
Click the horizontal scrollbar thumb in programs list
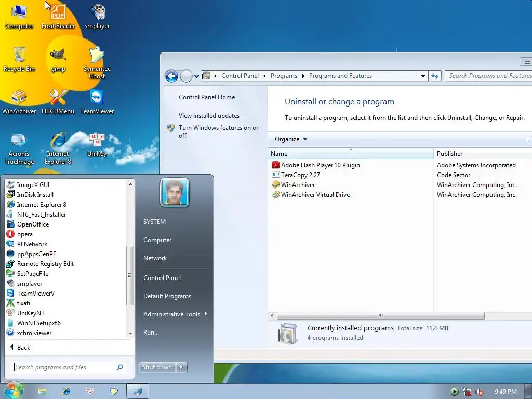point(381,315)
